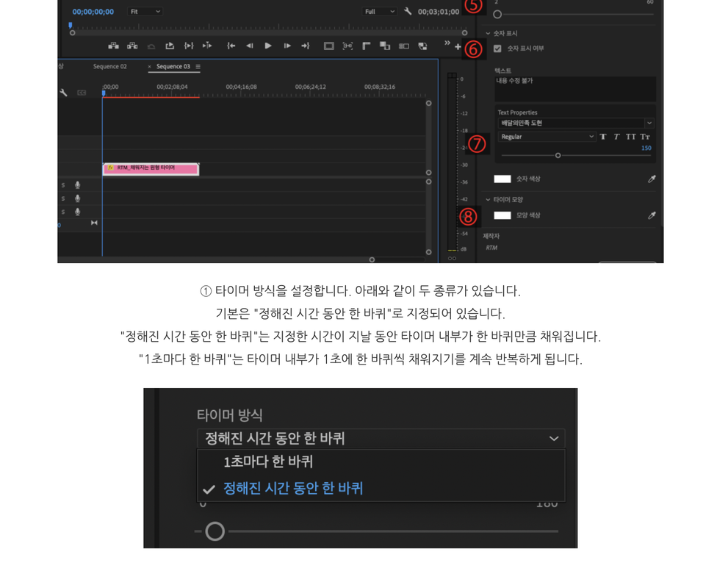Click the font size slider handle

pyautogui.click(x=558, y=156)
